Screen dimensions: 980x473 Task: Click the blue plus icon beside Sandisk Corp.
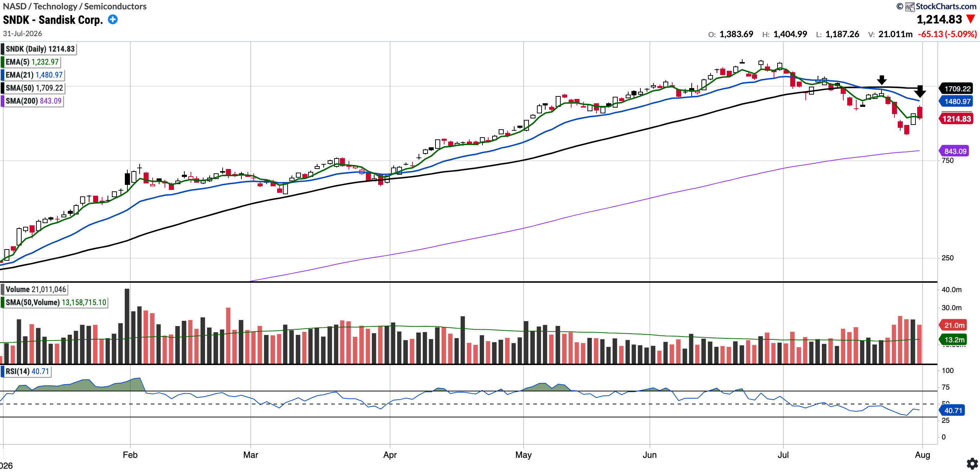click(113, 19)
